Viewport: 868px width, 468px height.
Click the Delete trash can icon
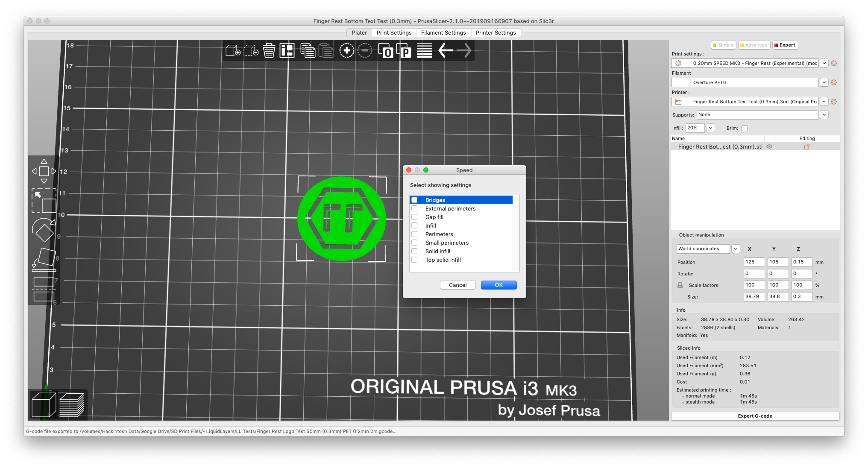click(269, 51)
